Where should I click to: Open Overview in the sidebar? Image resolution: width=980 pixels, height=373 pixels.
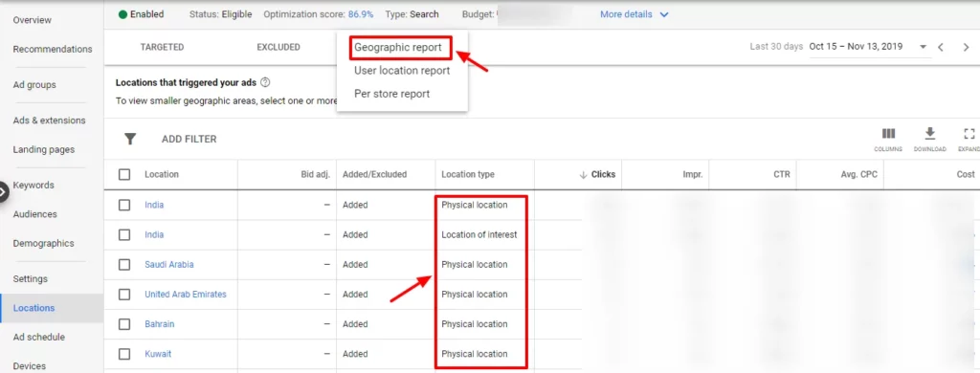[x=33, y=20]
